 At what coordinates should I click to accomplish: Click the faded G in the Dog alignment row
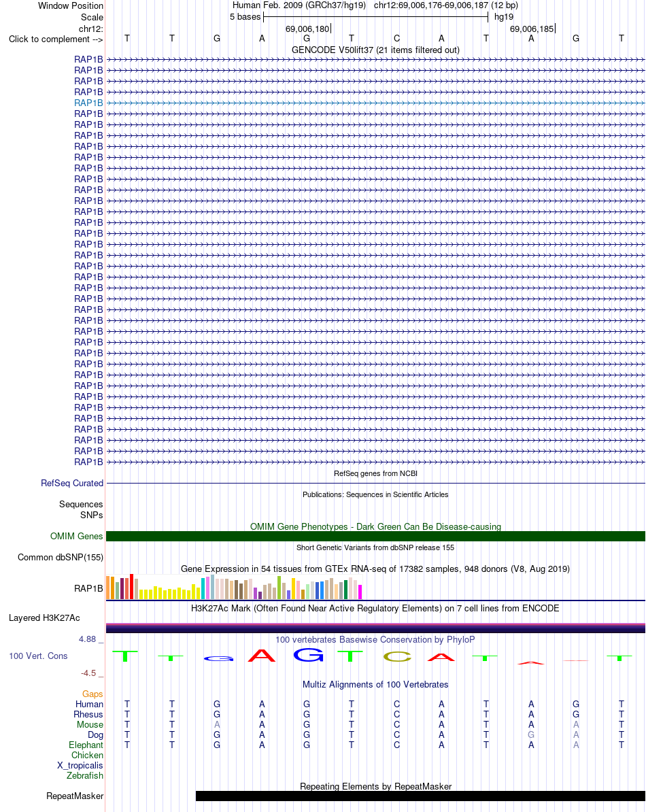pos(531,735)
